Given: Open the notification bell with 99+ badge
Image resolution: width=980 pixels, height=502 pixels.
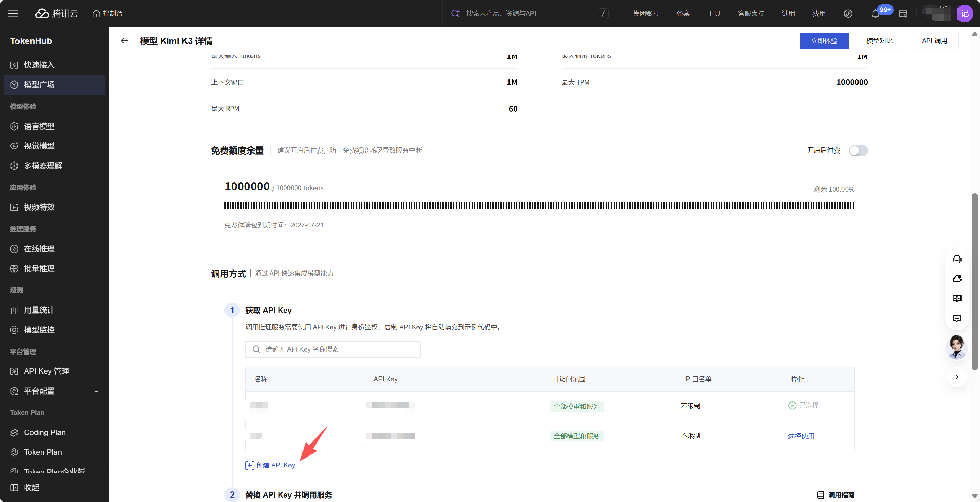Looking at the screenshot, I should click(x=875, y=14).
